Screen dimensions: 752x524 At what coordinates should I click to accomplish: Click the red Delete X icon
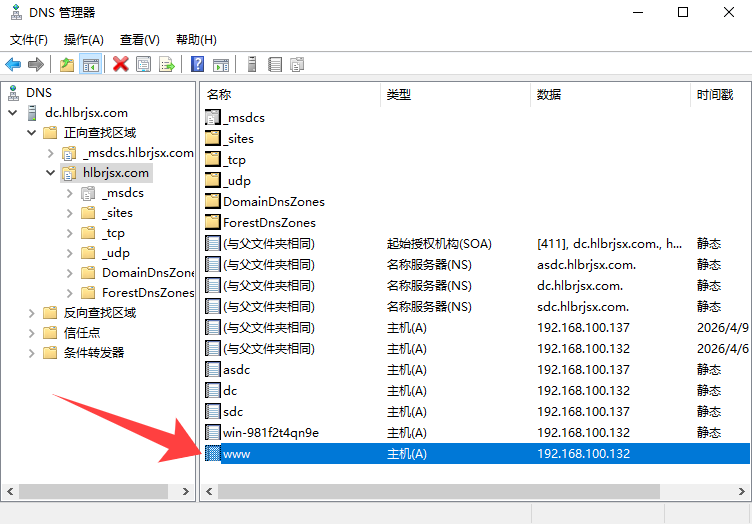tap(121, 64)
